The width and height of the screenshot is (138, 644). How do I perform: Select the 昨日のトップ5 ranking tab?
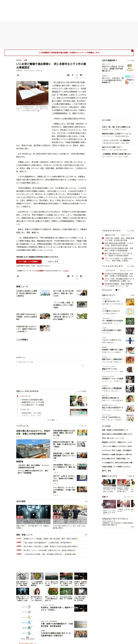pos(126,235)
